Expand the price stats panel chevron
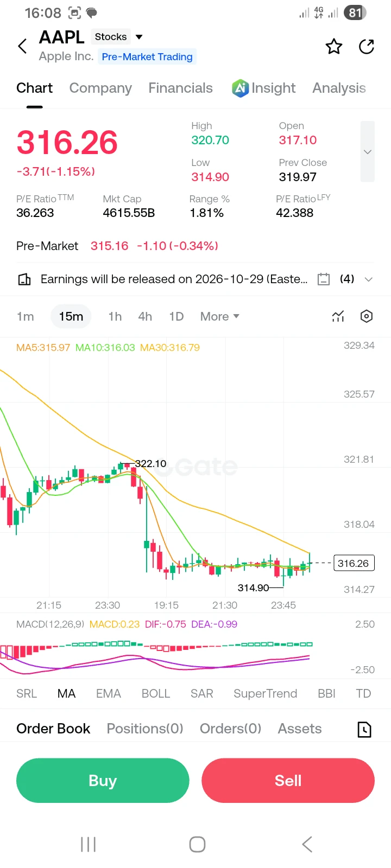The width and height of the screenshot is (391, 868). [368, 151]
